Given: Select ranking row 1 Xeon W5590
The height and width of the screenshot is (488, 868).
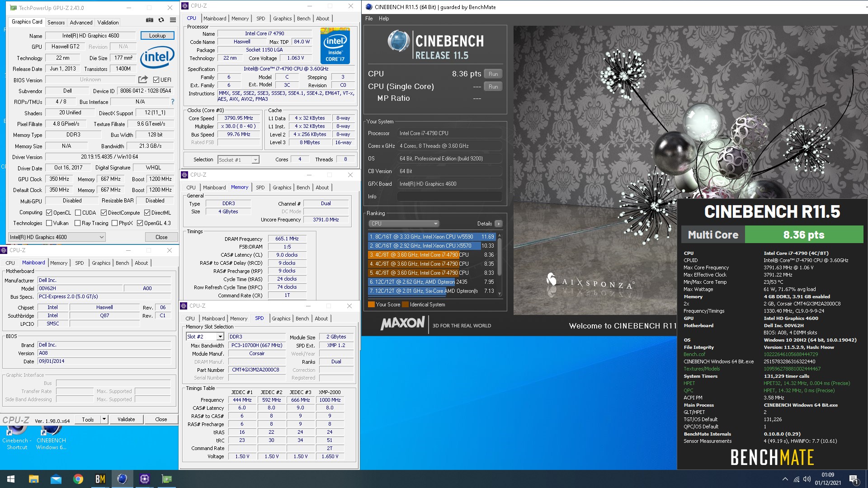Looking at the screenshot, I should point(432,237).
